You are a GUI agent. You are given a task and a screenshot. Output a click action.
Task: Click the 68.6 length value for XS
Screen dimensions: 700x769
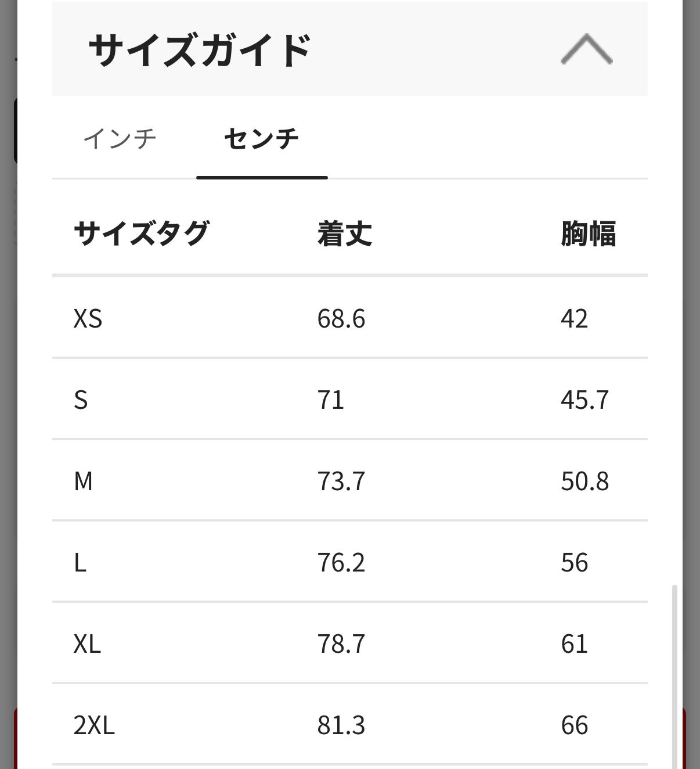click(x=341, y=318)
